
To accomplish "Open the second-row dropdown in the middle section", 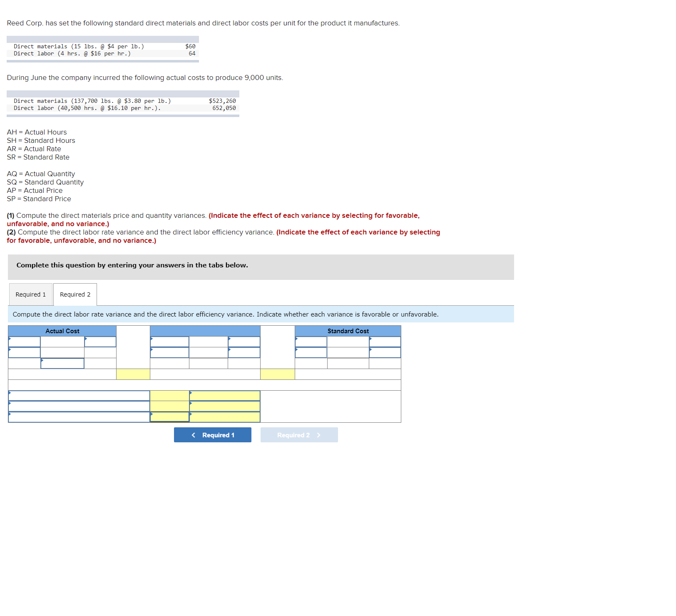I will [x=169, y=352].
